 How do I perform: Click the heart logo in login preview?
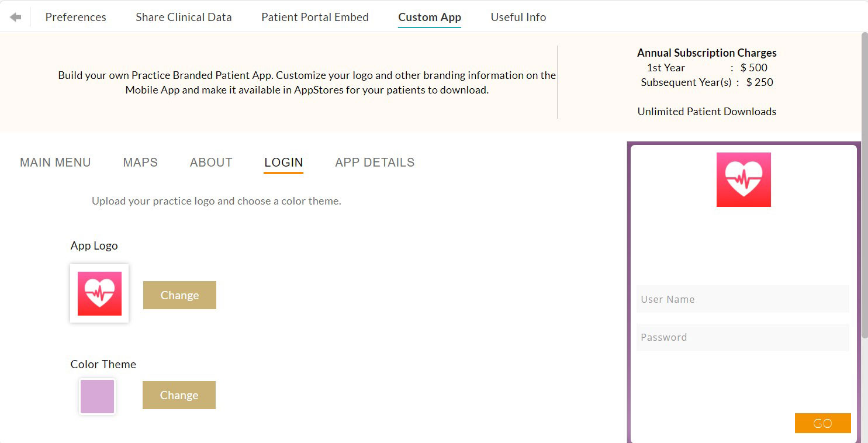pos(743,179)
